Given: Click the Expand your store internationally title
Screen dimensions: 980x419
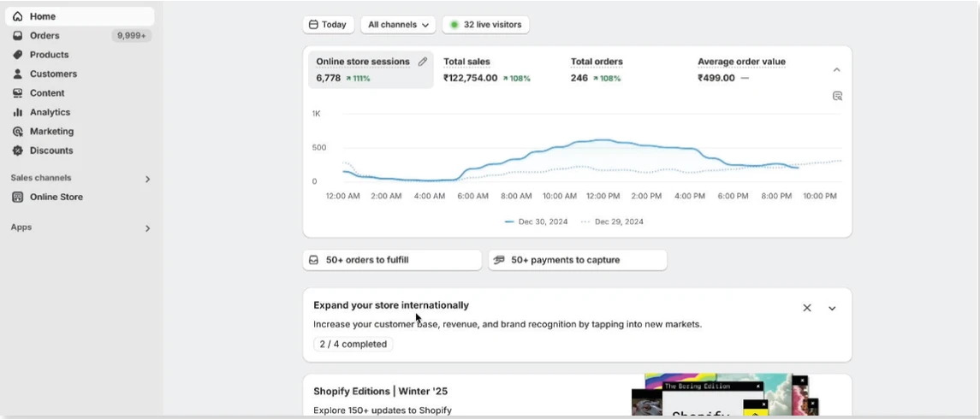Looking at the screenshot, I should tap(391, 305).
